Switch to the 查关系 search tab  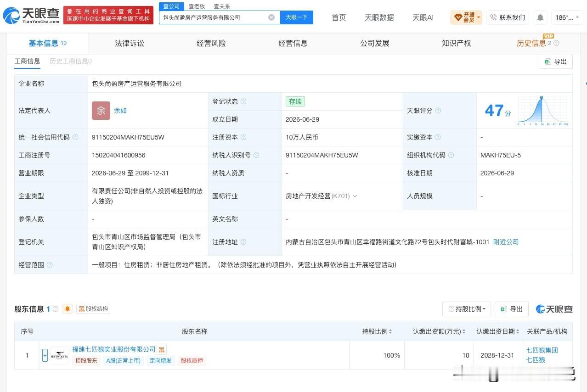[x=222, y=6]
